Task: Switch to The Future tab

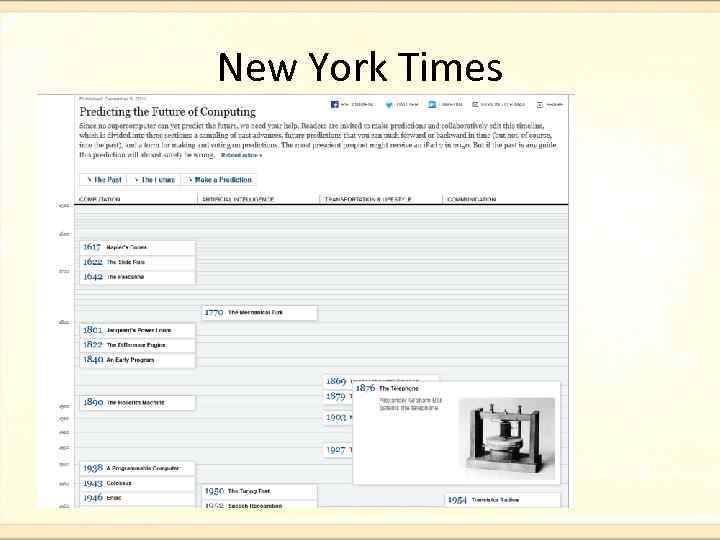Action: [155, 180]
